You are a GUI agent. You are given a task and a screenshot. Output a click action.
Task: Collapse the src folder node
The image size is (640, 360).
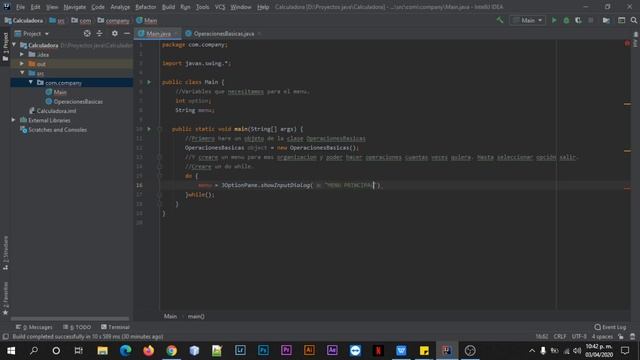[x=22, y=73]
